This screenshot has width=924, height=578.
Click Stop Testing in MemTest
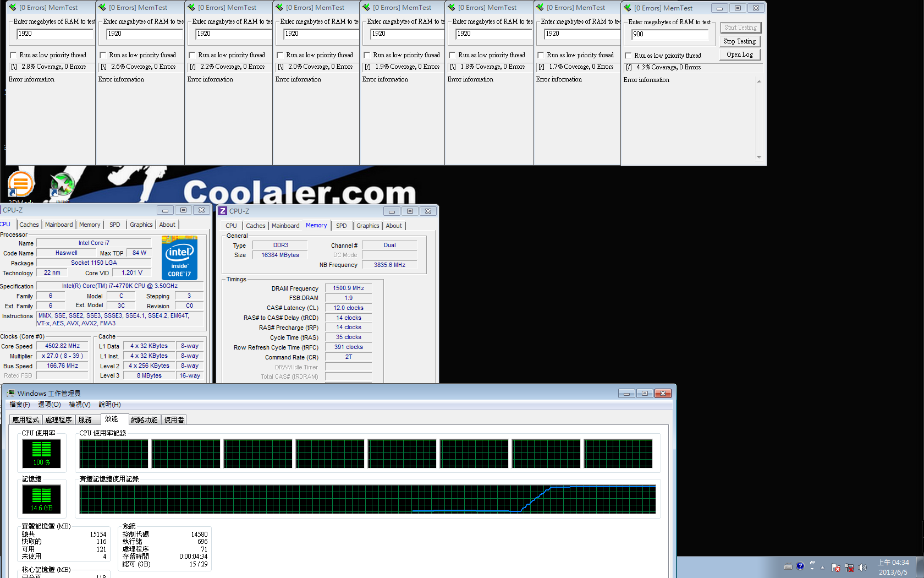coord(740,41)
